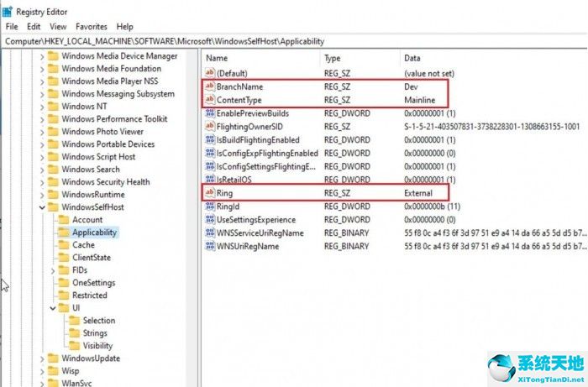Collapse the WindowsSelfHost key
The width and height of the screenshot is (588, 387).
coord(42,207)
